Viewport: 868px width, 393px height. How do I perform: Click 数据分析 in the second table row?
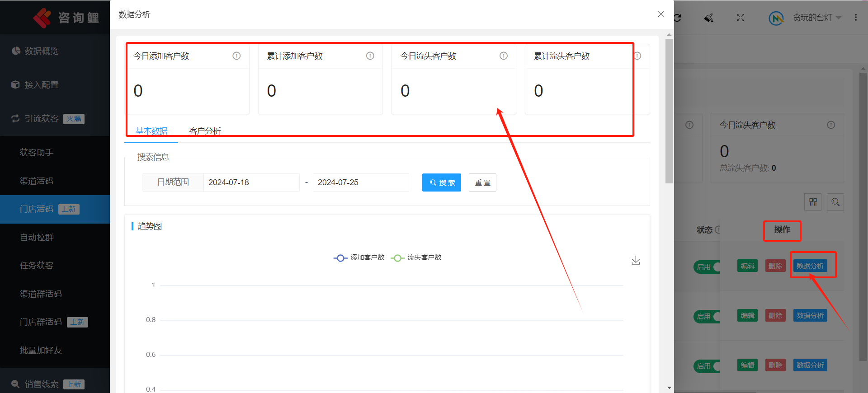[810, 315]
